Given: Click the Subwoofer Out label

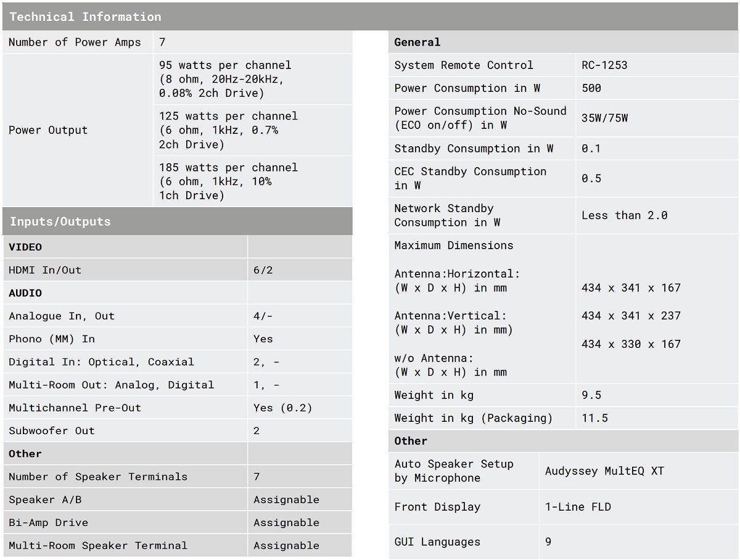Looking at the screenshot, I should [52, 430].
